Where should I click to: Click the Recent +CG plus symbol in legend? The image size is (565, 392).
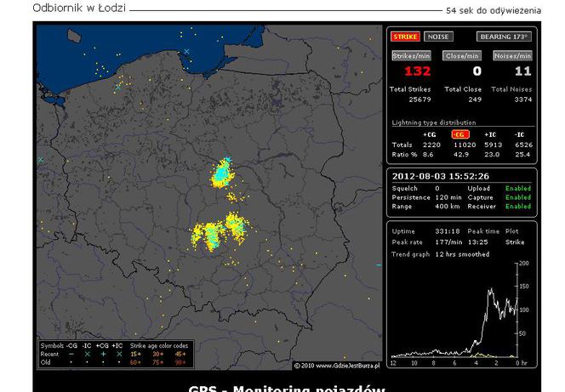pyautogui.click(x=104, y=355)
